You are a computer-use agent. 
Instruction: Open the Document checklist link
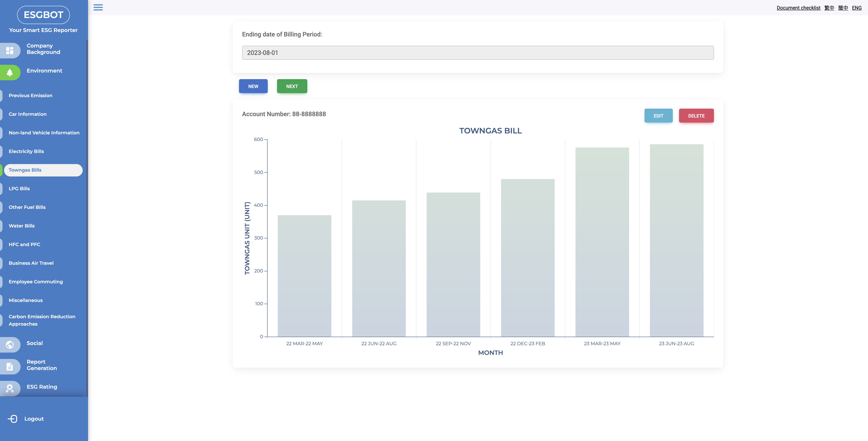(x=798, y=8)
